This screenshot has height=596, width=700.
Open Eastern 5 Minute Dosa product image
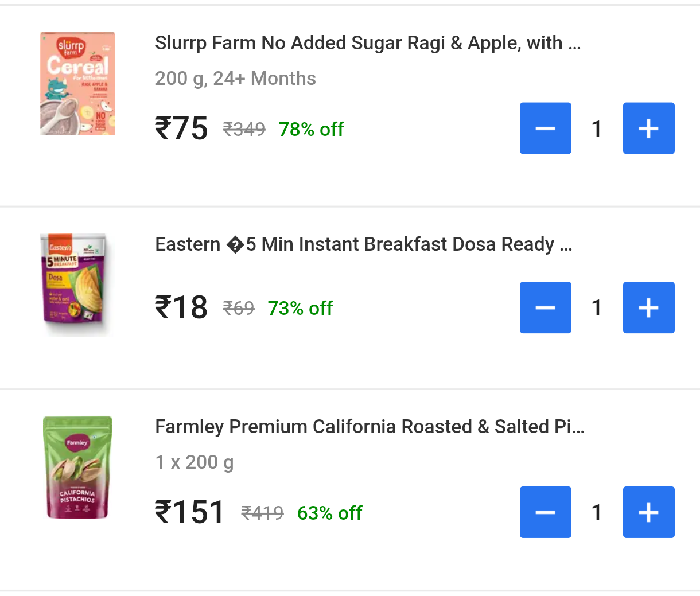pos(75,285)
